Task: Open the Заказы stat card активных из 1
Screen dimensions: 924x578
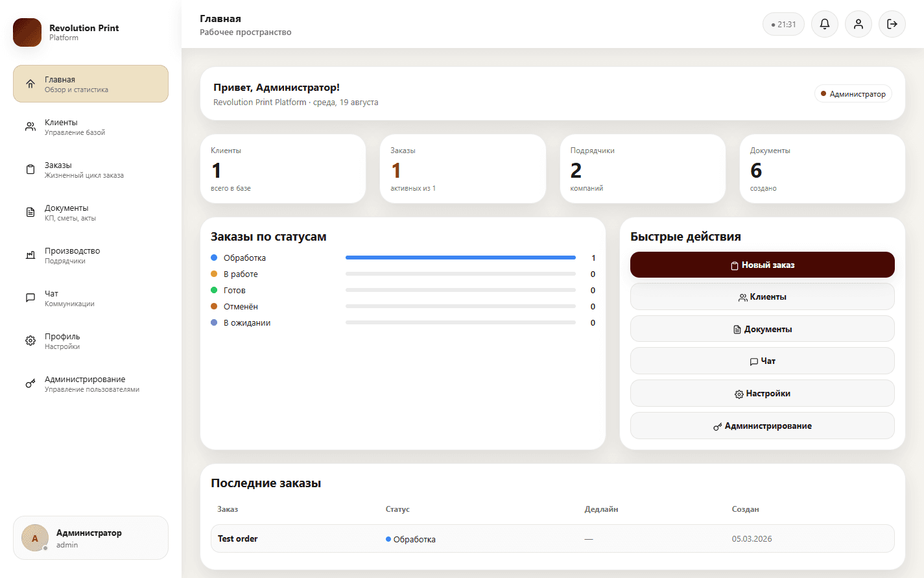Action: 463,169
